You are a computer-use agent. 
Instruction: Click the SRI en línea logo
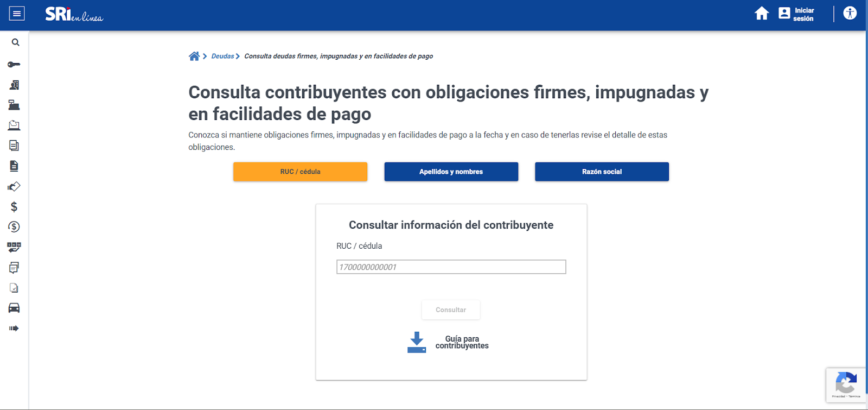(x=74, y=14)
